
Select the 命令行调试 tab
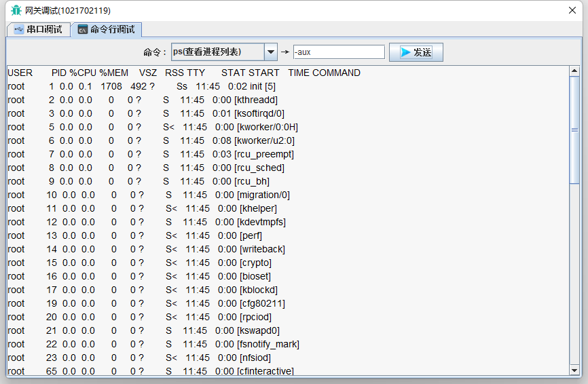click(107, 29)
